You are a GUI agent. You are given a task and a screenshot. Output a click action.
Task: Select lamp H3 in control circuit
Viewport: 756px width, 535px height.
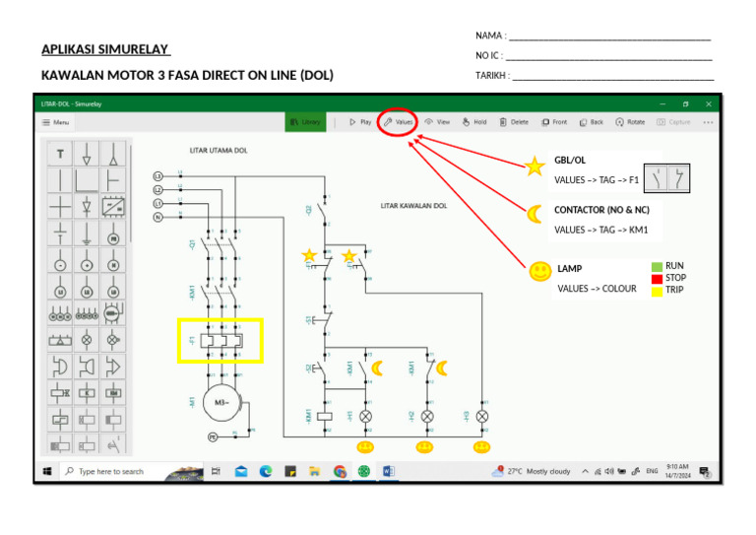(x=482, y=417)
